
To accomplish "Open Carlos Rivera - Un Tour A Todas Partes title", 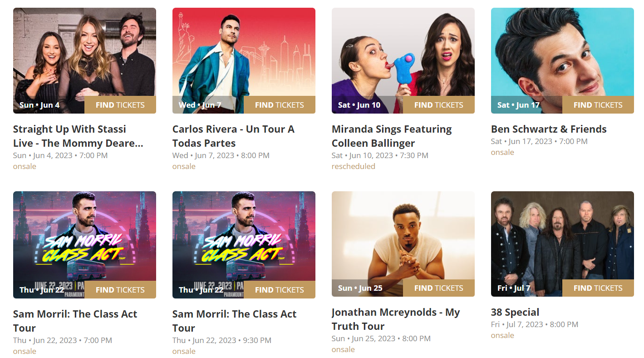I will click(233, 136).
